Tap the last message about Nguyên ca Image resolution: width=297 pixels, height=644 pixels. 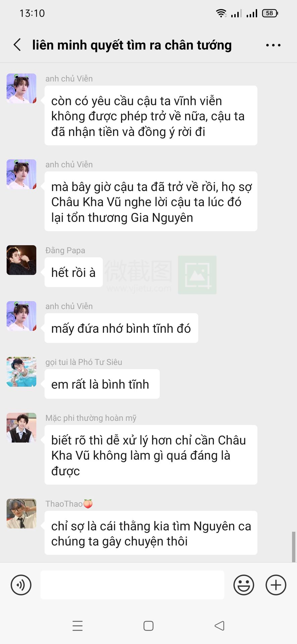coord(151,533)
